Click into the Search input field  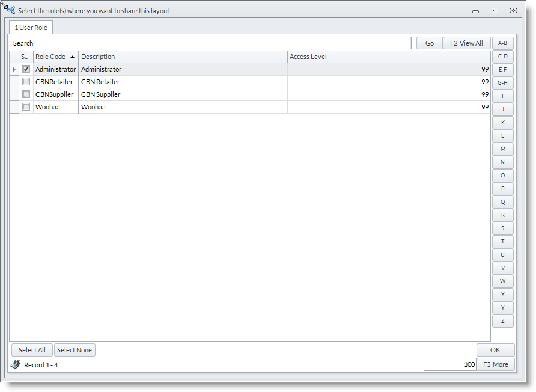point(225,43)
